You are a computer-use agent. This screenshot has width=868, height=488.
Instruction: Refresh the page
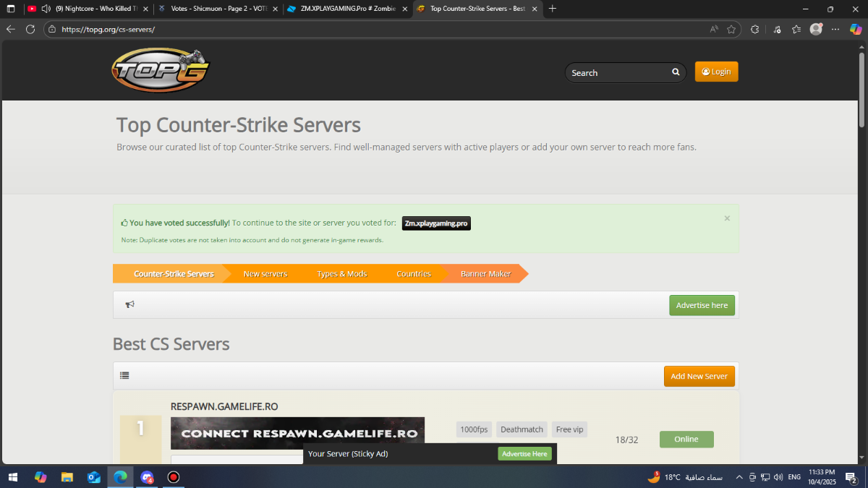(x=30, y=30)
